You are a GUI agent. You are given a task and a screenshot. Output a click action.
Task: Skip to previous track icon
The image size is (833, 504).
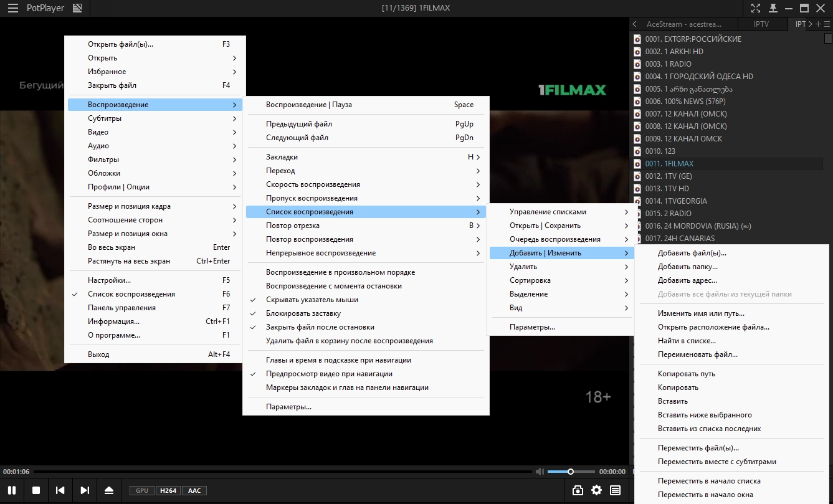pyautogui.click(x=60, y=490)
